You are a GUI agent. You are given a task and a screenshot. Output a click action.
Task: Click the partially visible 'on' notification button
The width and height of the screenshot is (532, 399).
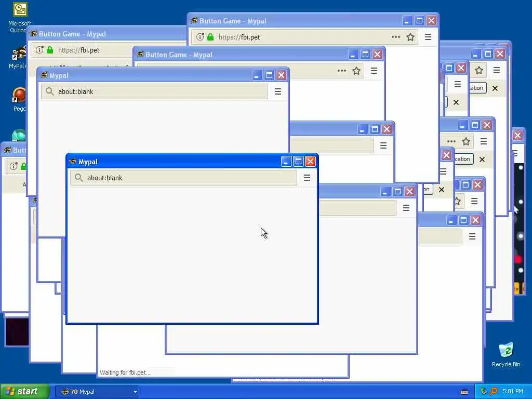click(428, 189)
